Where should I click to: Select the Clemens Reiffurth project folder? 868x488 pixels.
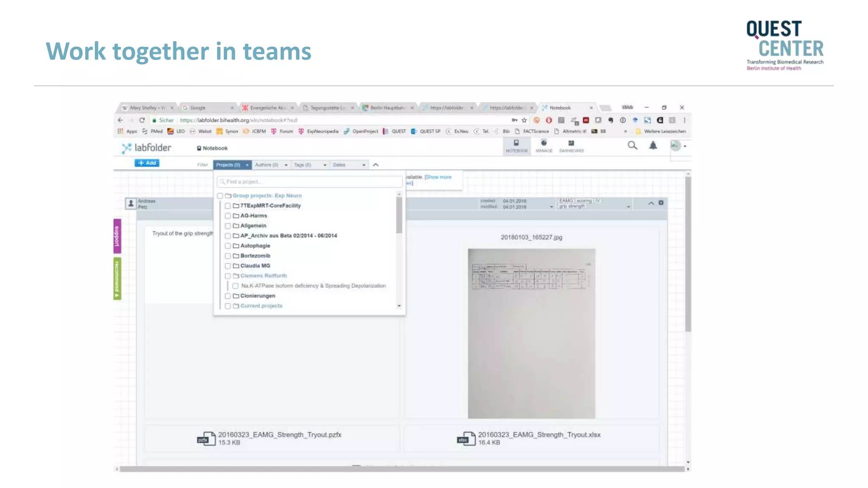264,276
